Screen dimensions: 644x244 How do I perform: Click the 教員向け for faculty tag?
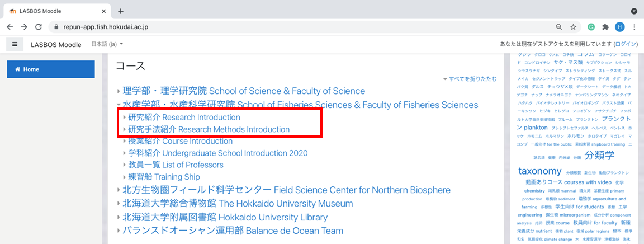click(x=595, y=223)
